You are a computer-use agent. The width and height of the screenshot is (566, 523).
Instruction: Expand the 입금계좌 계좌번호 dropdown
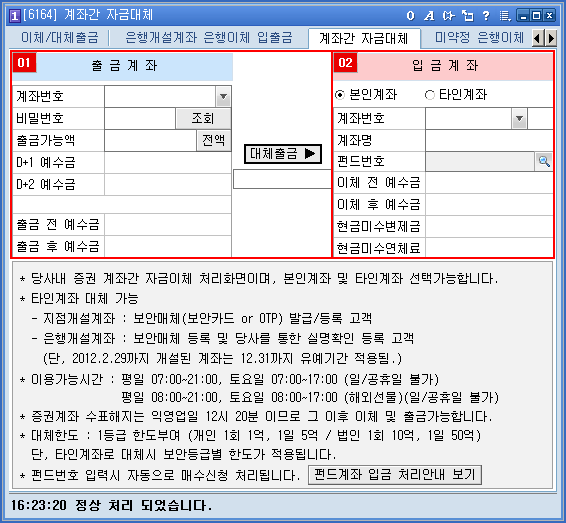click(x=519, y=118)
